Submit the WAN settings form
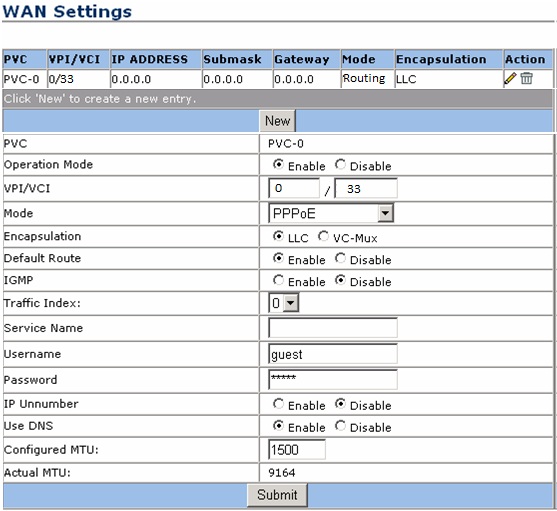Viewport: 557px width, 511px height. tap(277, 495)
